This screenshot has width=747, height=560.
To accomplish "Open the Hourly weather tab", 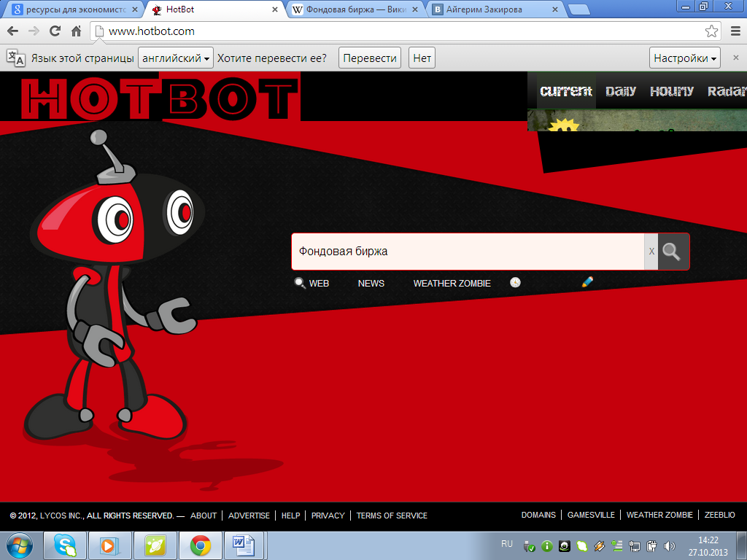I will [671, 91].
